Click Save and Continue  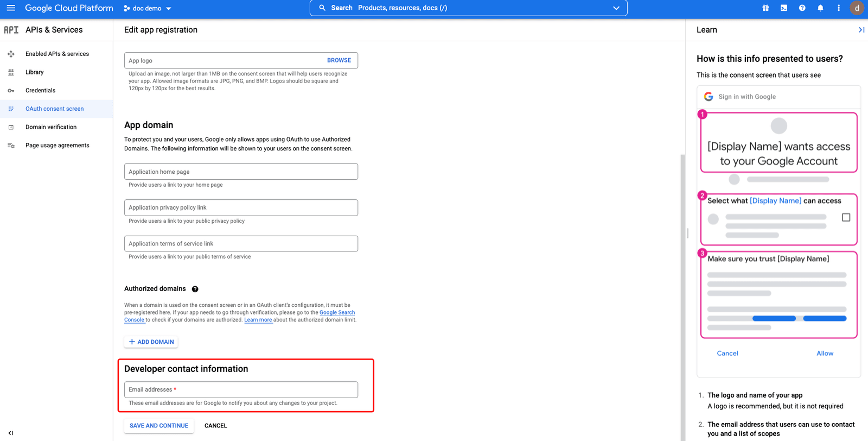159,426
